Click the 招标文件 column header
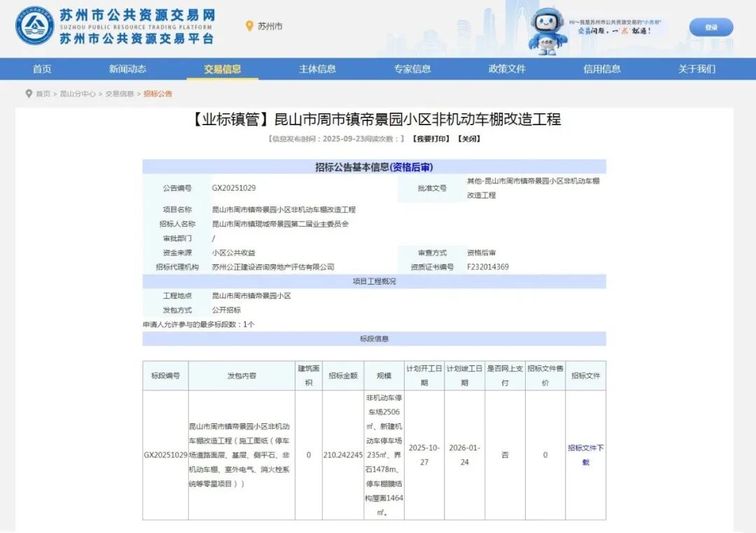This screenshot has height=533, width=756. [x=585, y=376]
